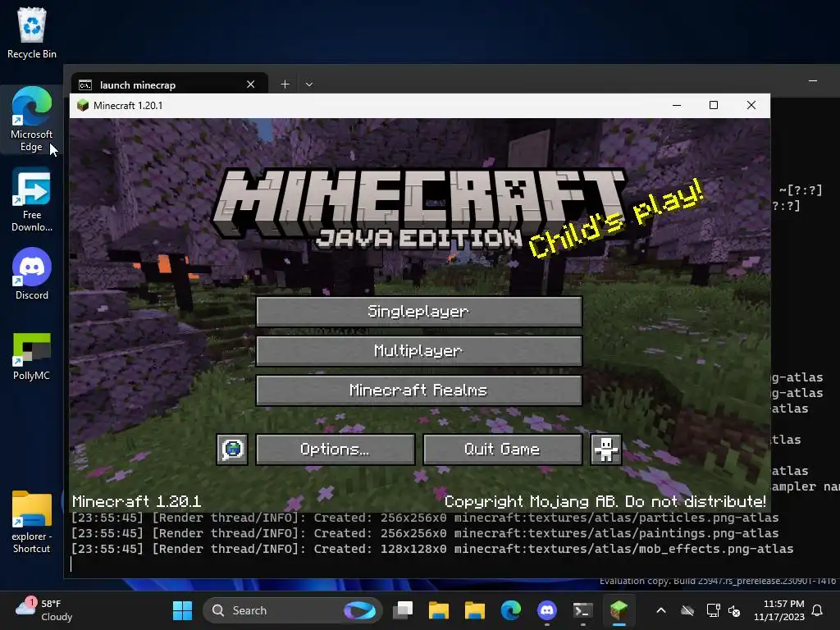Open the network status tray icon
Image resolution: width=840 pixels, height=630 pixels.
713,610
